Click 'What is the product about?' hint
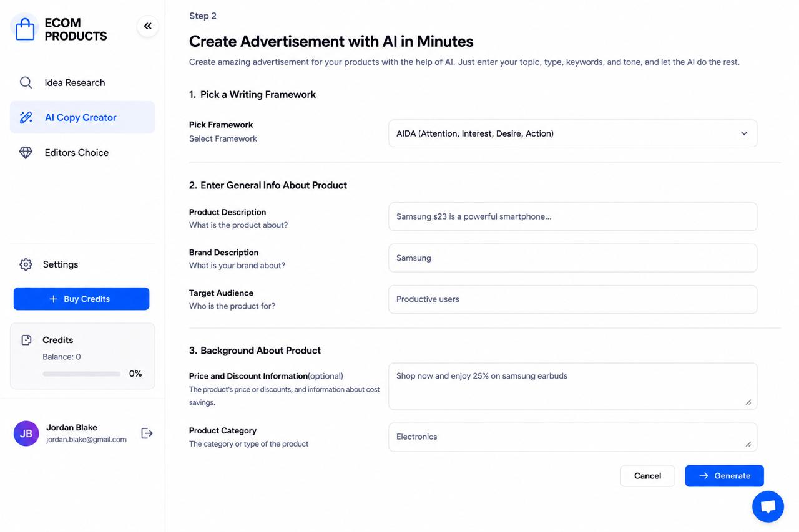This screenshot has width=799, height=532. click(238, 225)
